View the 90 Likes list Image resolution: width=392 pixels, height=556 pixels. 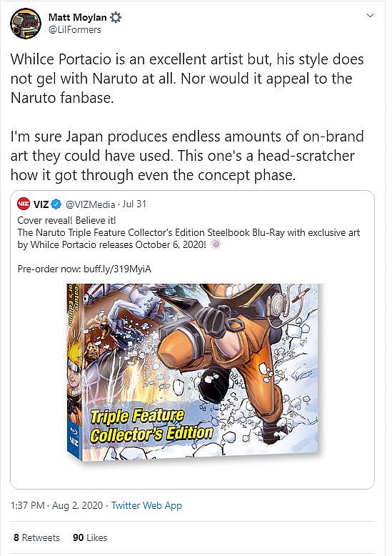point(90,537)
